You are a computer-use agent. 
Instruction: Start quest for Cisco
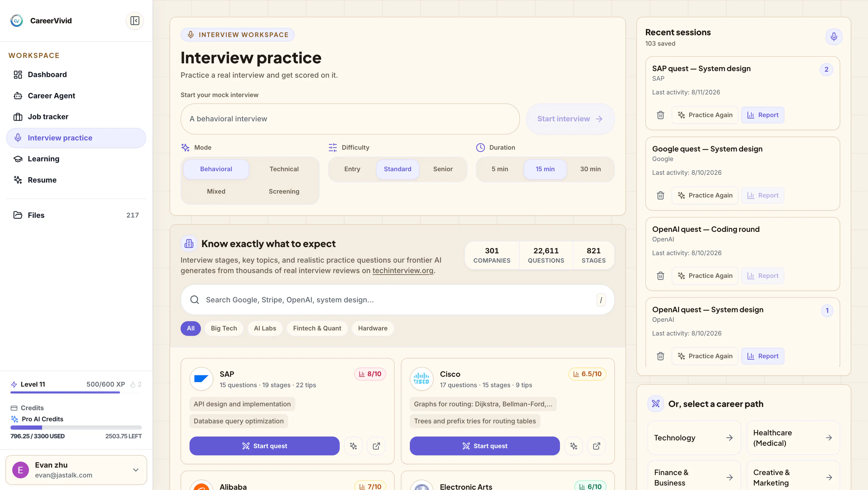click(x=484, y=446)
